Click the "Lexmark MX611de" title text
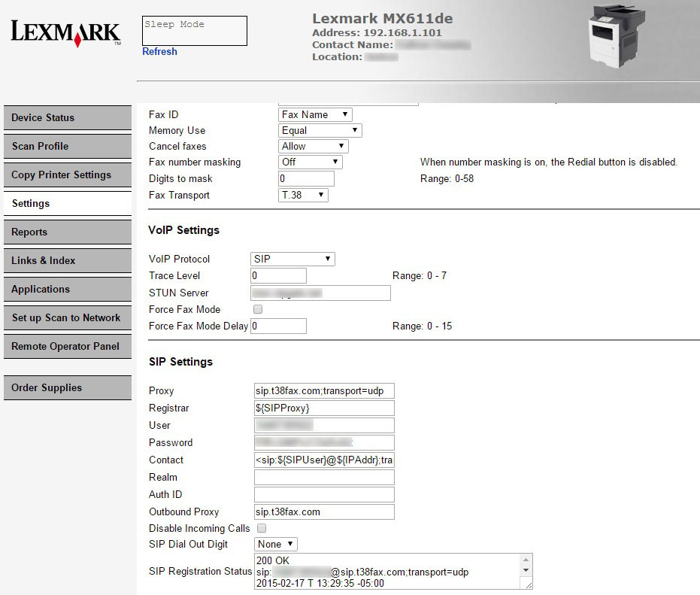 pyautogui.click(x=383, y=18)
